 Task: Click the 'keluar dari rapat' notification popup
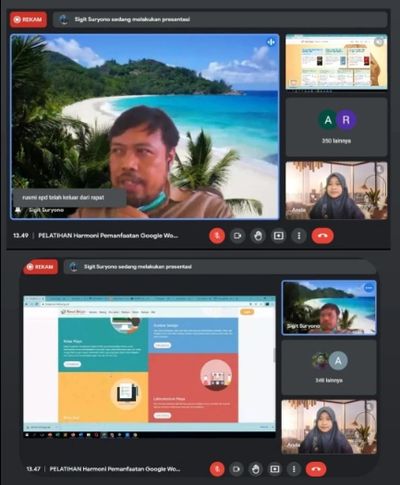click(69, 197)
